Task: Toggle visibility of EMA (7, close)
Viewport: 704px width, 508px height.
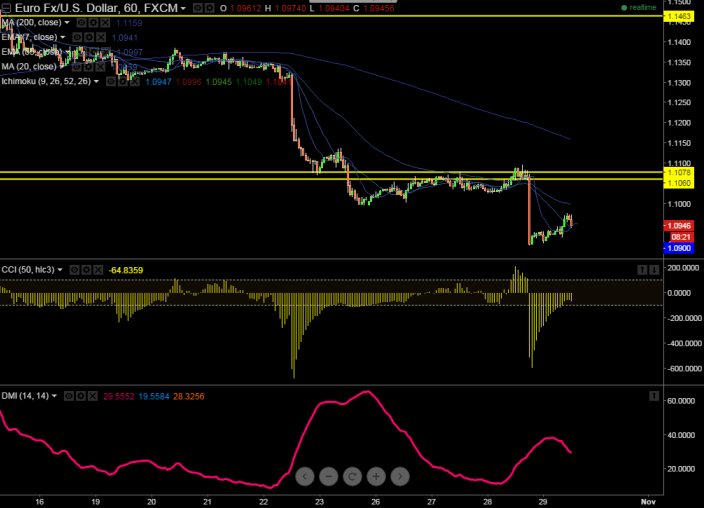Action: click(x=78, y=37)
